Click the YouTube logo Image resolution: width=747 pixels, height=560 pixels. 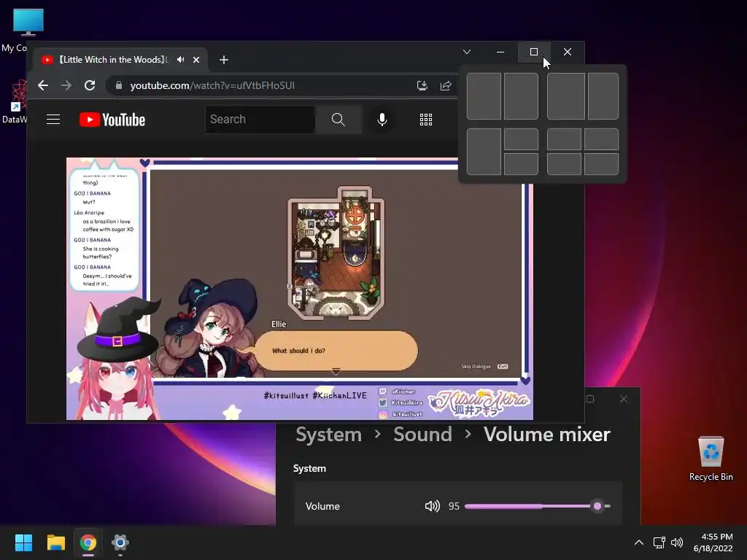(x=112, y=120)
